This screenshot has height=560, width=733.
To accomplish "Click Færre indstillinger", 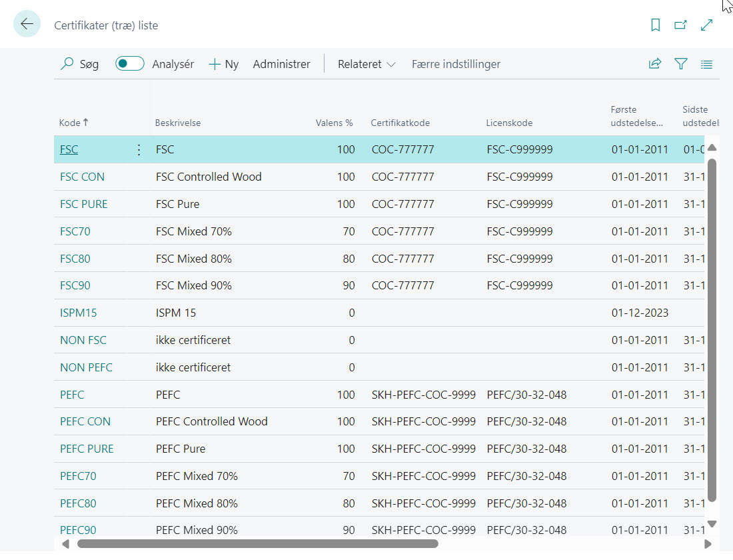I will pos(456,64).
